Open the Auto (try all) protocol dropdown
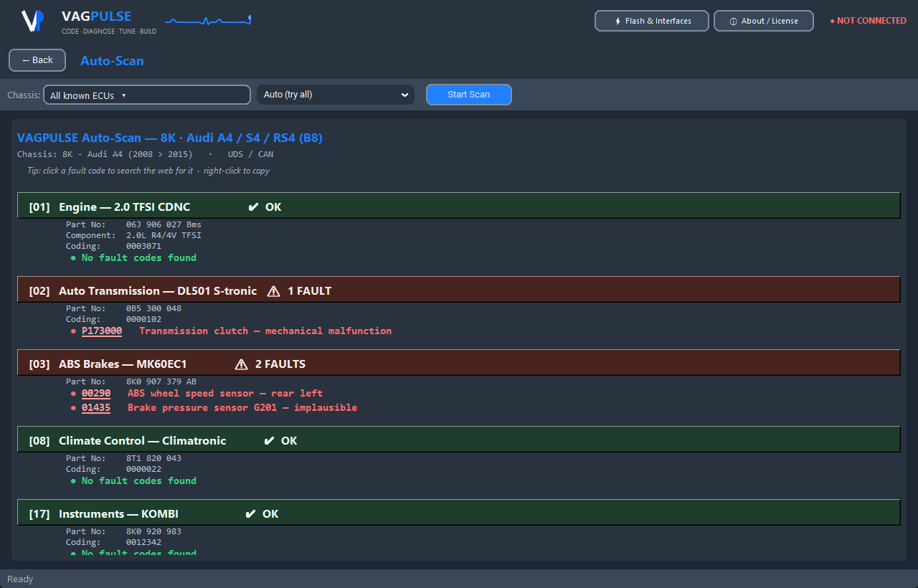Screen dimensions: 918x588 click(336, 95)
